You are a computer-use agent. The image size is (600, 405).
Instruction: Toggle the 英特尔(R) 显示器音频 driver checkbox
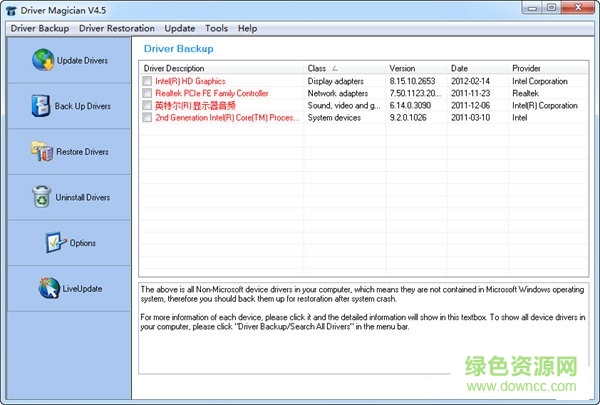(x=148, y=105)
